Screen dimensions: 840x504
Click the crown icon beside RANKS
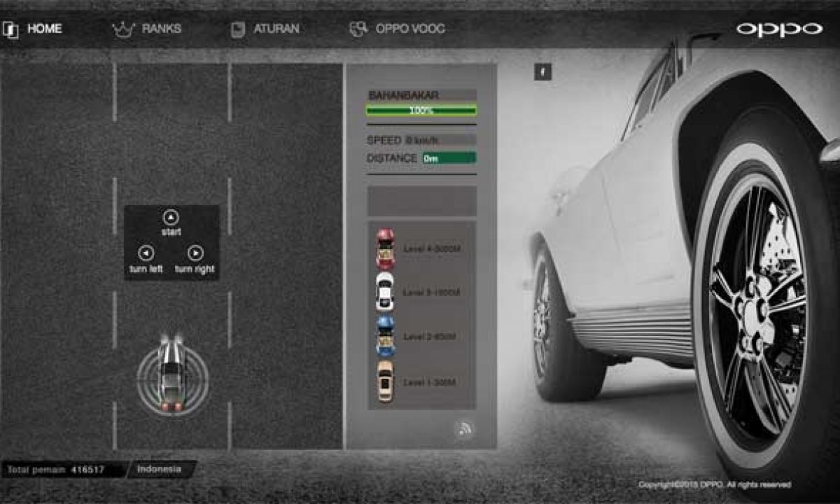[x=123, y=29]
